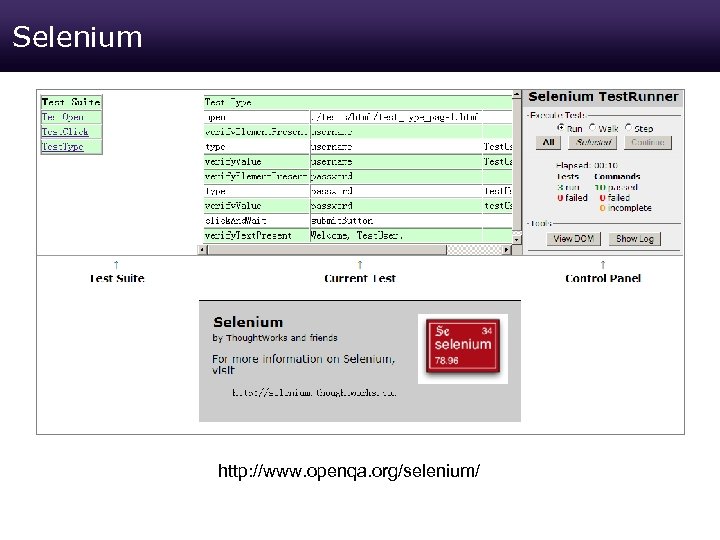Click the vertical scrollbar down arrow
The height and width of the screenshot is (540, 720).
click(517, 239)
